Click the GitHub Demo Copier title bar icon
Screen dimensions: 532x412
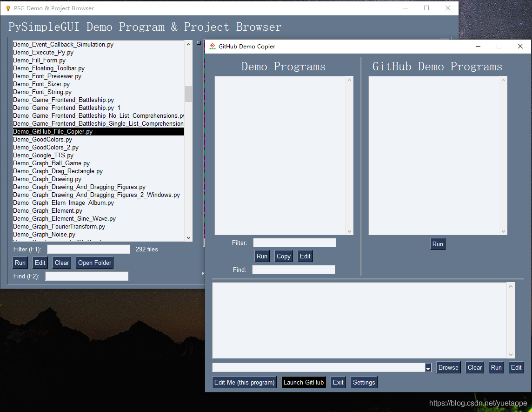(213, 46)
